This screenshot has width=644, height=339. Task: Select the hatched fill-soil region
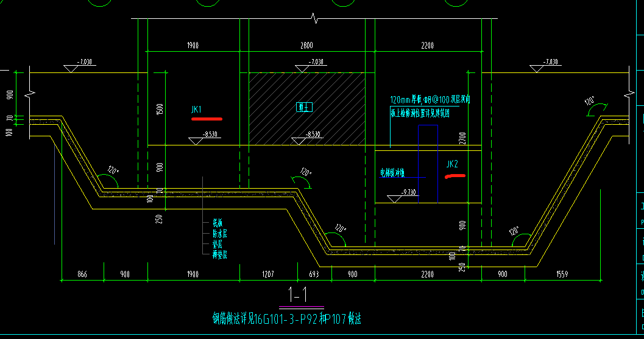click(x=307, y=109)
